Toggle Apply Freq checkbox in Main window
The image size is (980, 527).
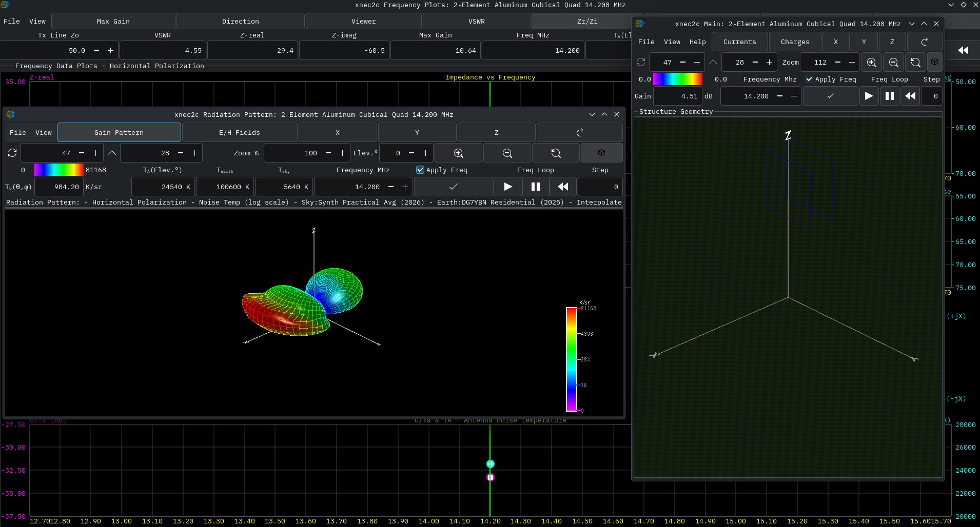pos(809,79)
